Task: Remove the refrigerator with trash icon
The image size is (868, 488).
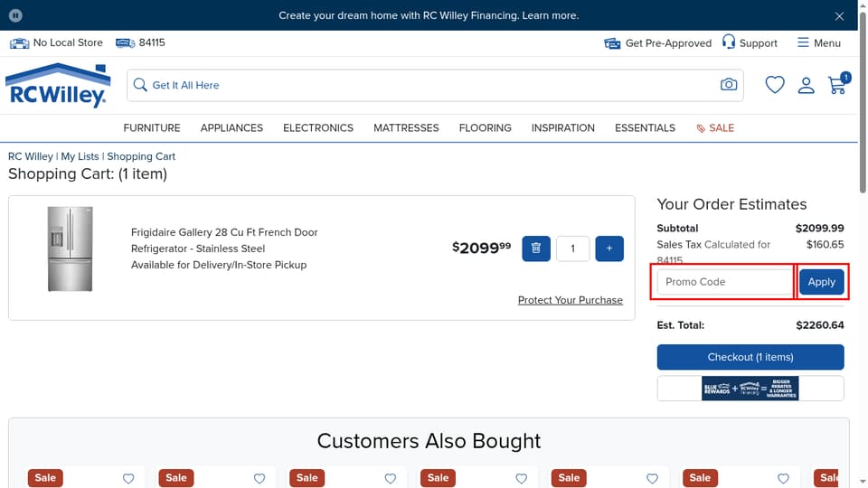Action: pos(536,249)
